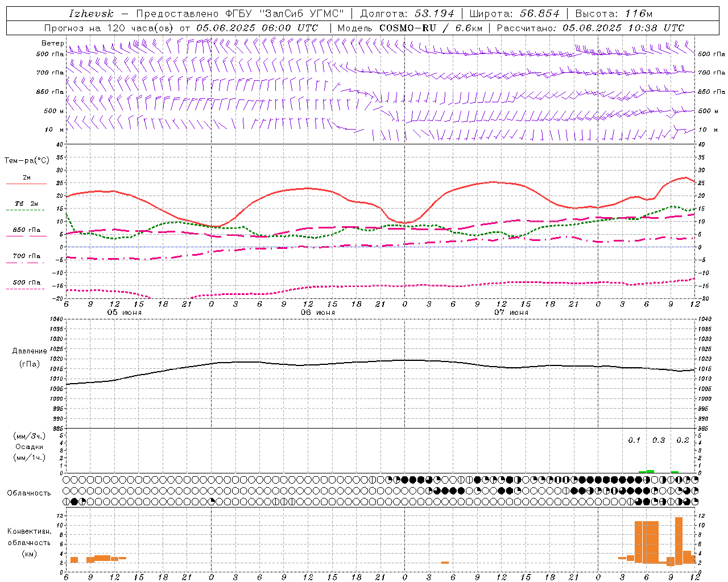Image resolution: width=728 pixels, height=582 pixels.
Task: Click the '0.1' precipitation amount value
Action: pos(634,440)
